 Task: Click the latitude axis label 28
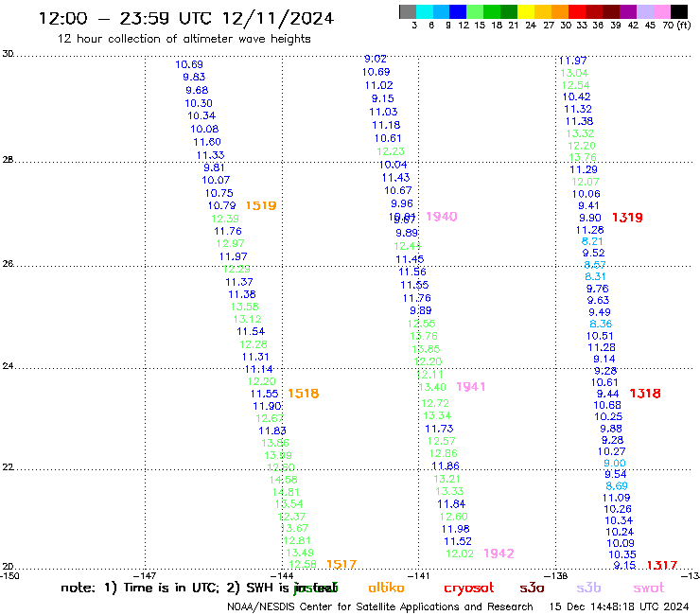click(x=8, y=160)
